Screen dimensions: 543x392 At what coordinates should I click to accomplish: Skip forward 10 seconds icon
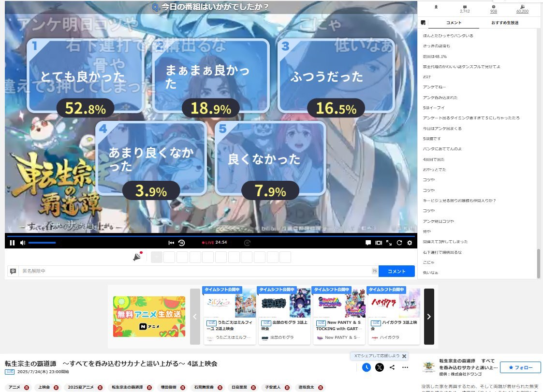[x=247, y=243]
